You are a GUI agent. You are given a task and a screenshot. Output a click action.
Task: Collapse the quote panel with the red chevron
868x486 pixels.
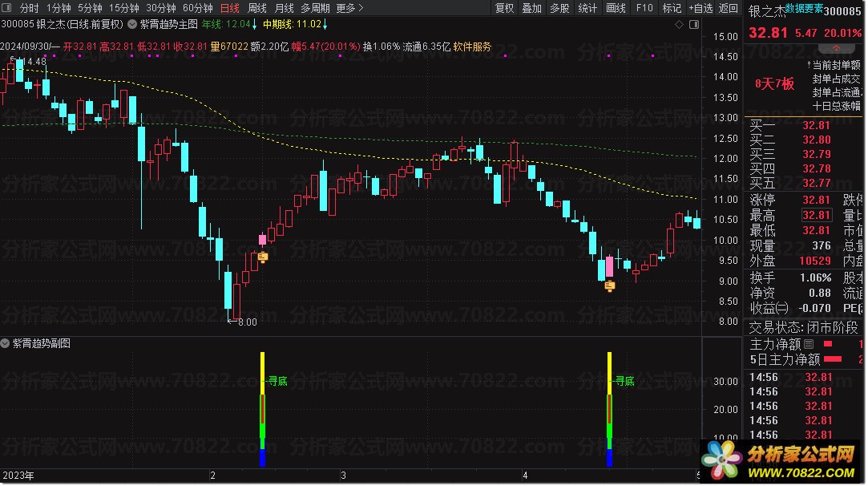pyautogui.click(x=836, y=48)
